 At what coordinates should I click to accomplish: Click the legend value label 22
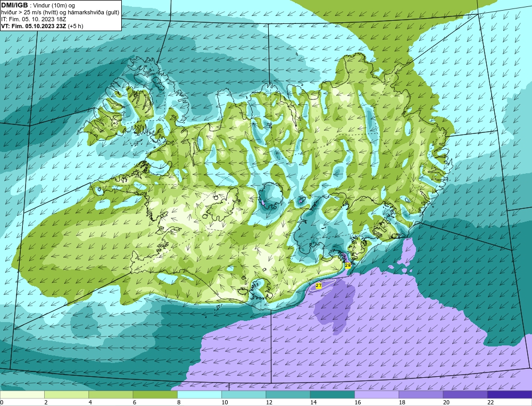pos(491,402)
